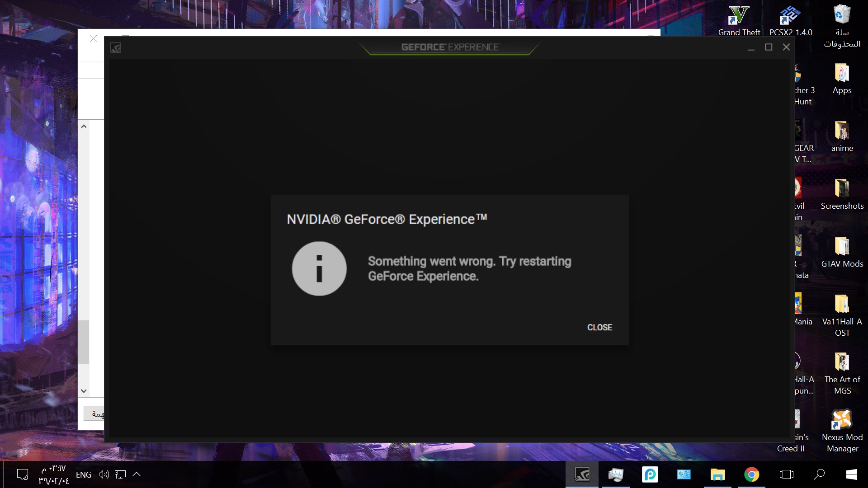Close the GeForce Experience window

(x=786, y=47)
